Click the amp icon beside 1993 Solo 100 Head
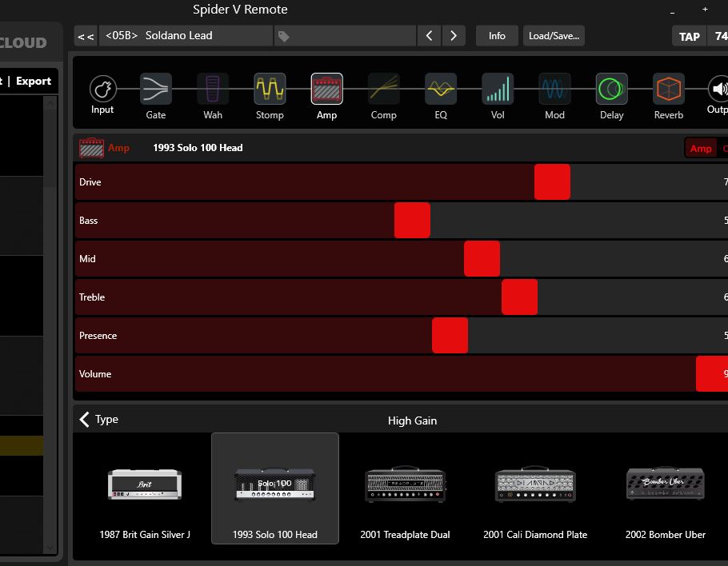The height and width of the screenshot is (566, 728). pyautogui.click(x=91, y=148)
